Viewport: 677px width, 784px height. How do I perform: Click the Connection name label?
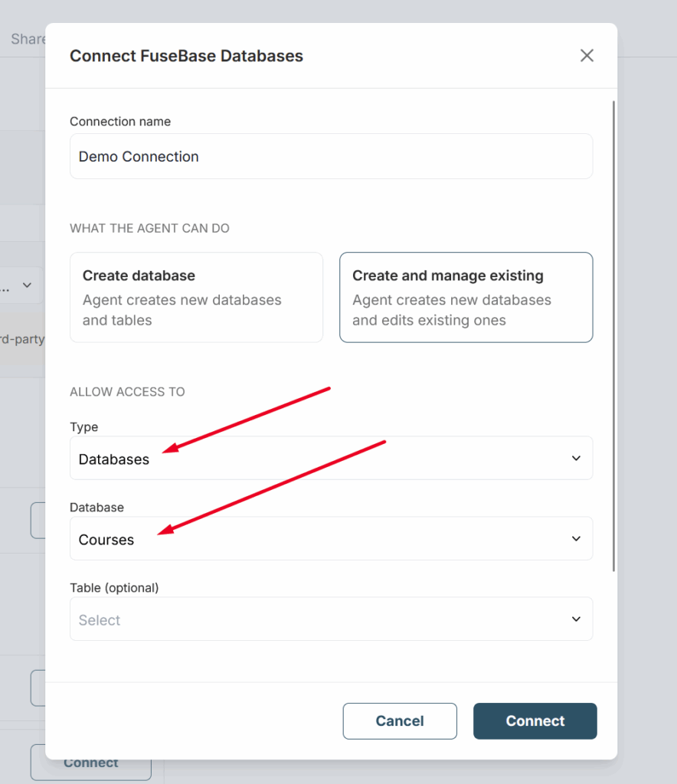point(120,122)
